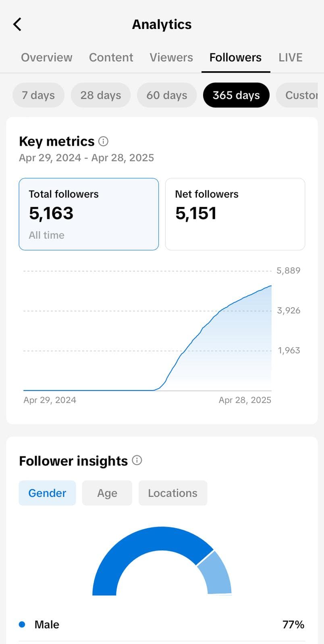Switch insights to Age
Screen dimensions: 324x644
(x=107, y=493)
